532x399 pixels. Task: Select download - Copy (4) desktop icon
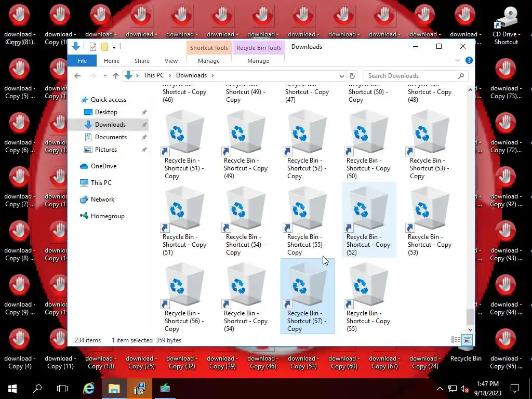pos(20,349)
